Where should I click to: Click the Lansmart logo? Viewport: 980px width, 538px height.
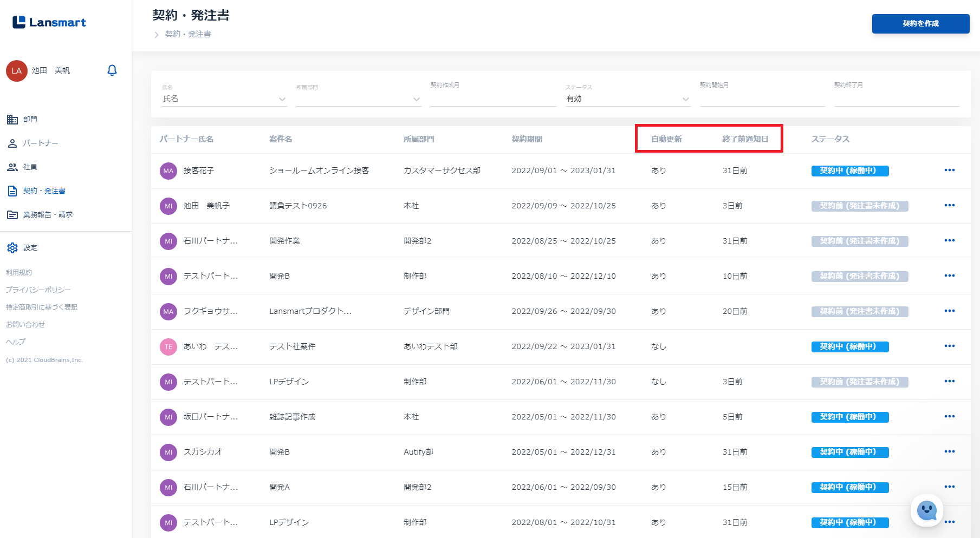tap(49, 22)
